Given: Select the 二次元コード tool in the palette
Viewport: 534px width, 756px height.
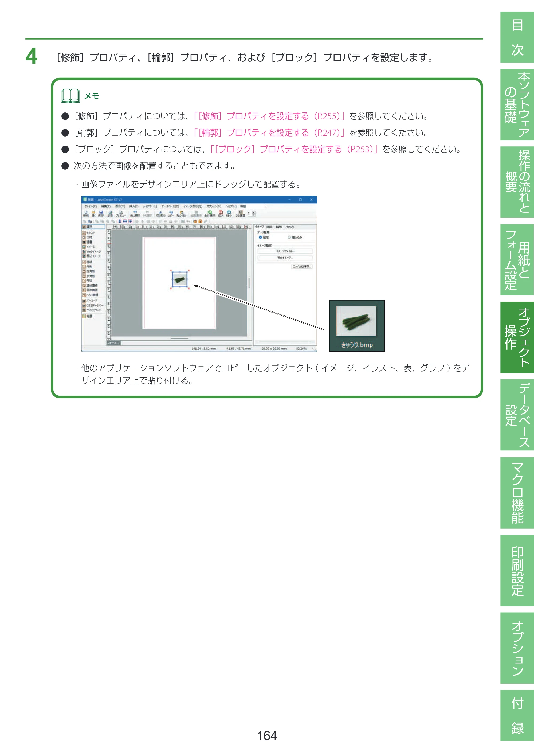Looking at the screenshot, I should [x=92, y=310].
